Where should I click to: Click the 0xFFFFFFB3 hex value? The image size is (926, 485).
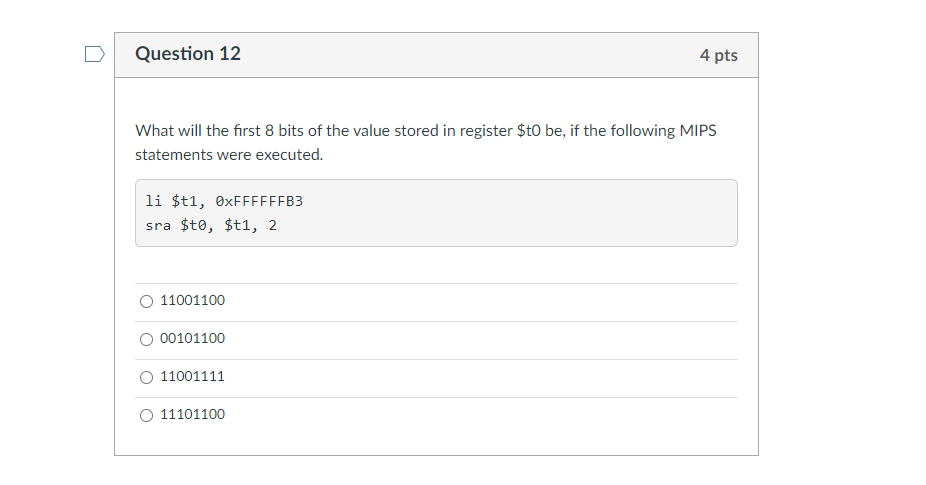258,201
